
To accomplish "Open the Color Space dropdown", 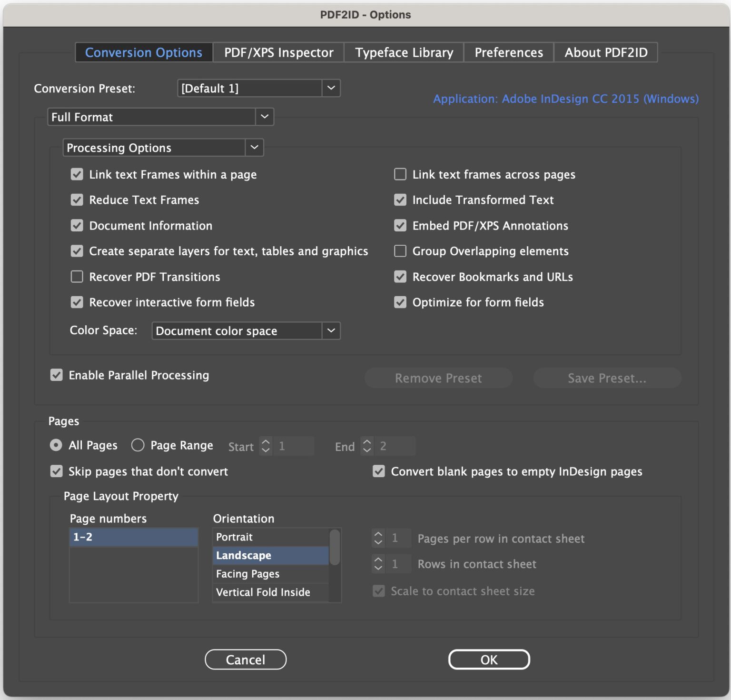I will point(331,330).
